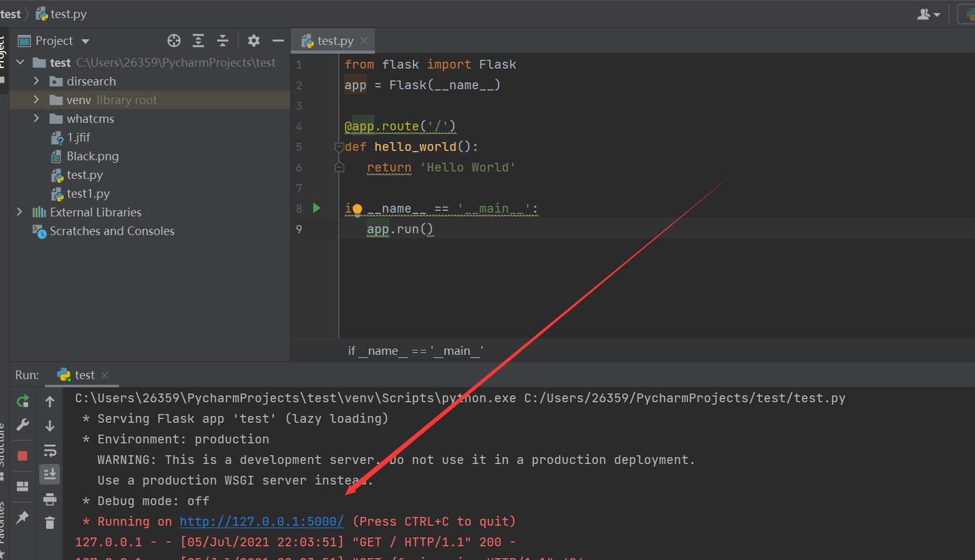Toggle scroll-to-end in the Run console
The width and height of the screenshot is (975, 560).
pos(50,474)
